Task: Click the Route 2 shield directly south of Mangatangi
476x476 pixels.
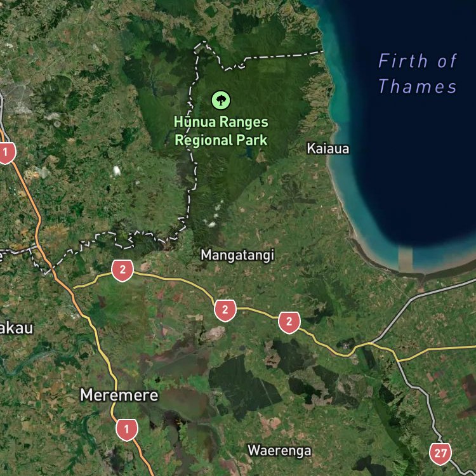Action: pos(225,310)
